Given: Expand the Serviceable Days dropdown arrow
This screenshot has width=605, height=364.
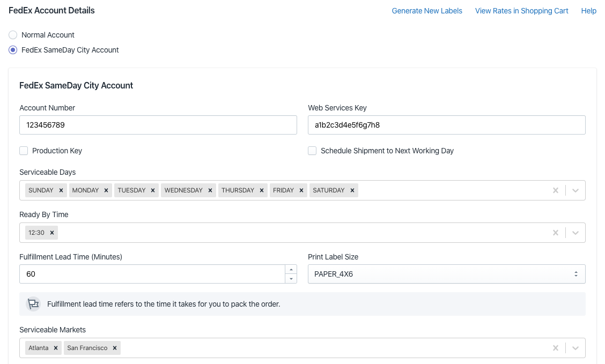Looking at the screenshot, I should click(576, 190).
